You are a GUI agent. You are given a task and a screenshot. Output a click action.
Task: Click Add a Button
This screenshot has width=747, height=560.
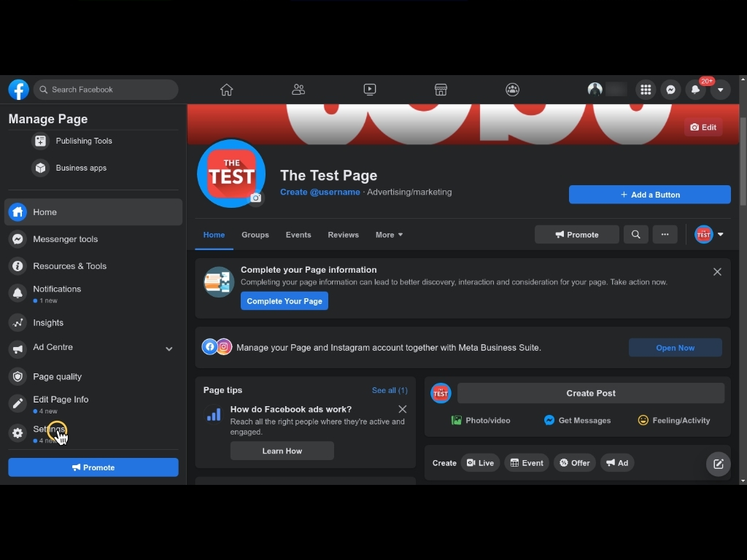click(x=650, y=195)
